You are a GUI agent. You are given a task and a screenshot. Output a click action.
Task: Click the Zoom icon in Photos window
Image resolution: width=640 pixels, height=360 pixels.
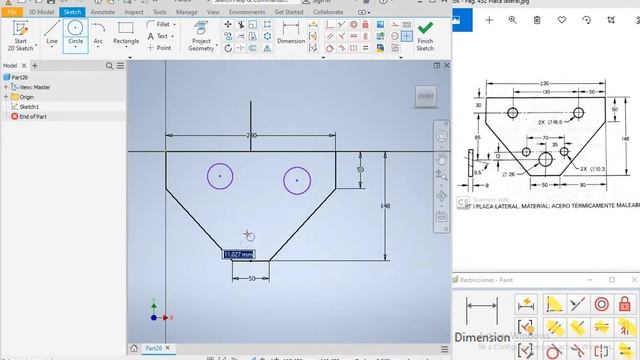513,20
